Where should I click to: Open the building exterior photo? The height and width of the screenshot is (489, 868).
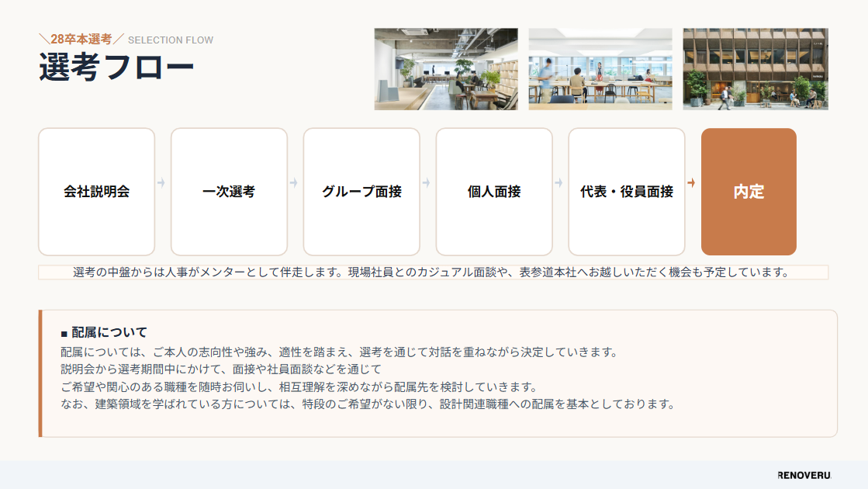point(756,69)
